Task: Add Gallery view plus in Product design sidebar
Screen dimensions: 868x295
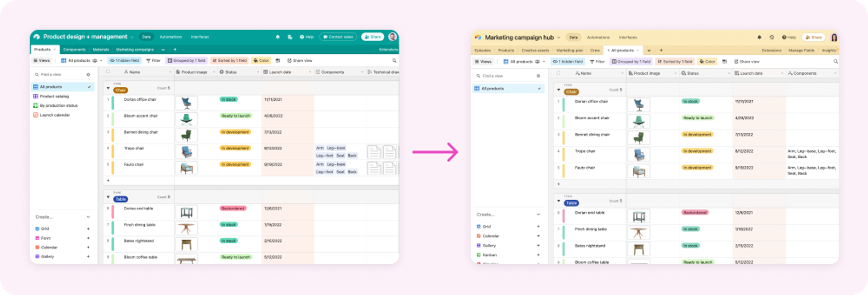Action: [x=88, y=256]
